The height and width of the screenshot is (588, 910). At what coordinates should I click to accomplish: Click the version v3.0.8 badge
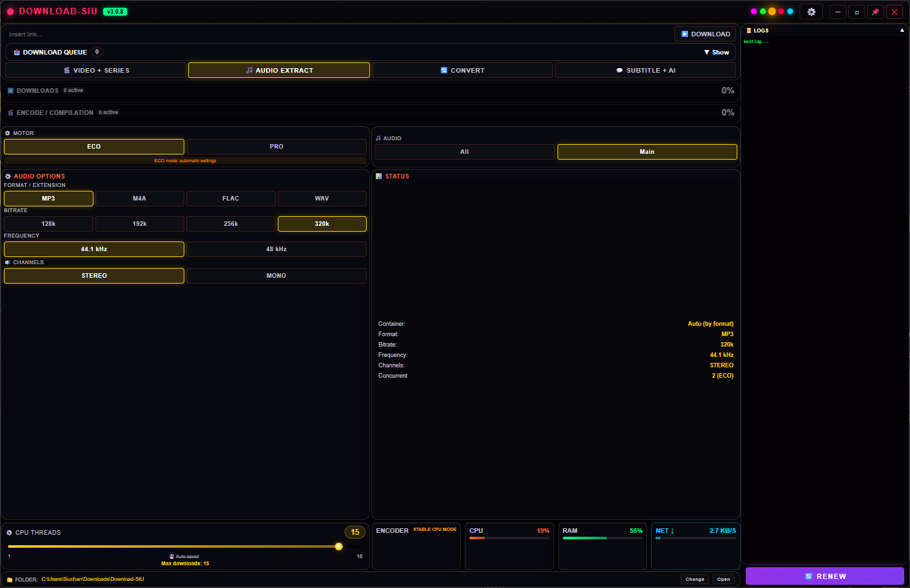(115, 12)
